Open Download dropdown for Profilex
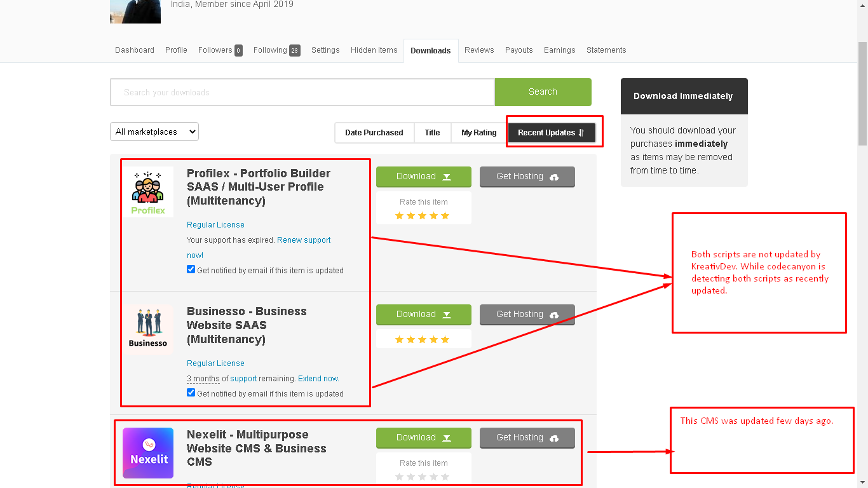 click(424, 177)
